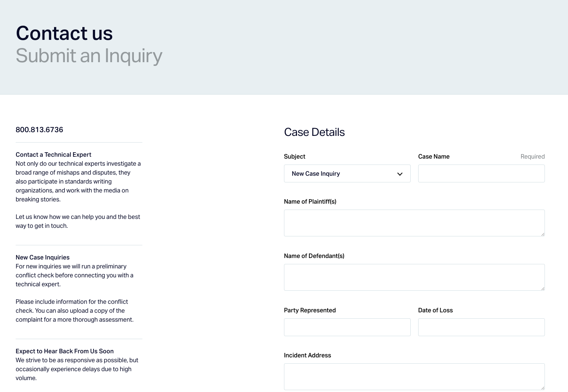Click the Date of Loss label
Viewport: 568px width, 392px height.
435,310
